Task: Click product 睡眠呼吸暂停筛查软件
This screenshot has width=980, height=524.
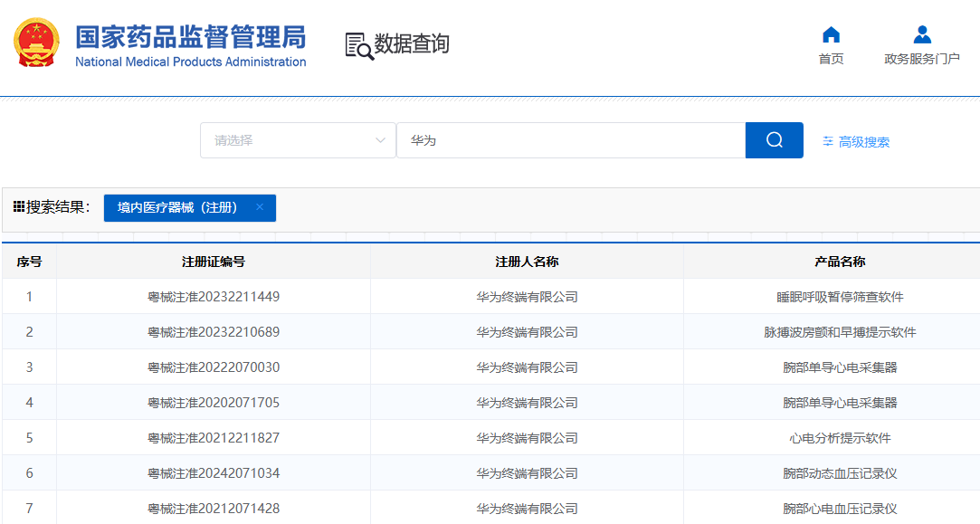Action: pyautogui.click(x=840, y=297)
